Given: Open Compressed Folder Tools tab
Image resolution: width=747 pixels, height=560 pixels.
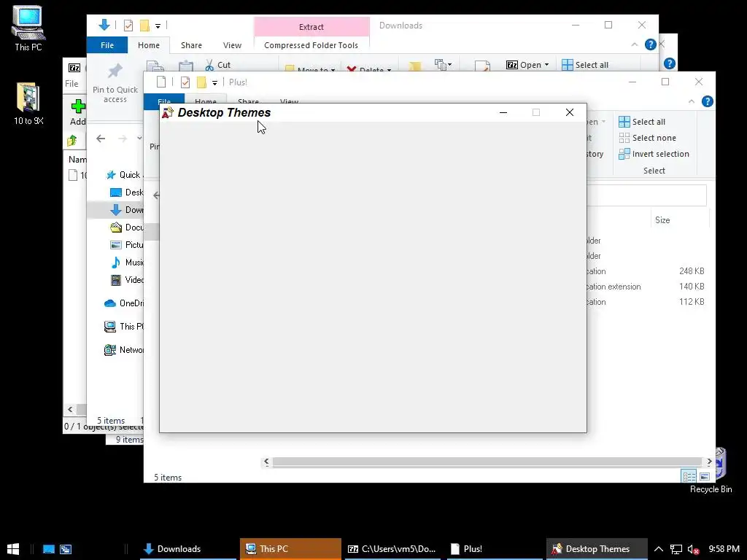Looking at the screenshot, I should [x=311, y=45].
